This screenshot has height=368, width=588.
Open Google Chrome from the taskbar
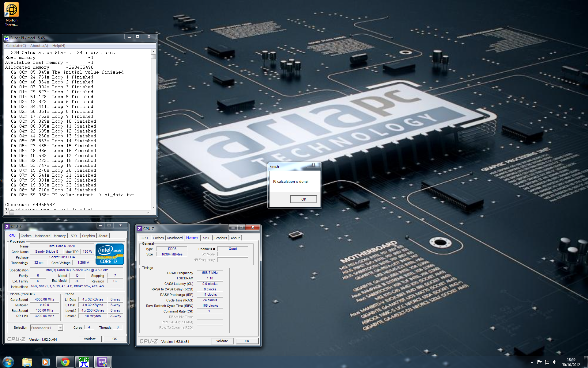[x=65, y=362]
